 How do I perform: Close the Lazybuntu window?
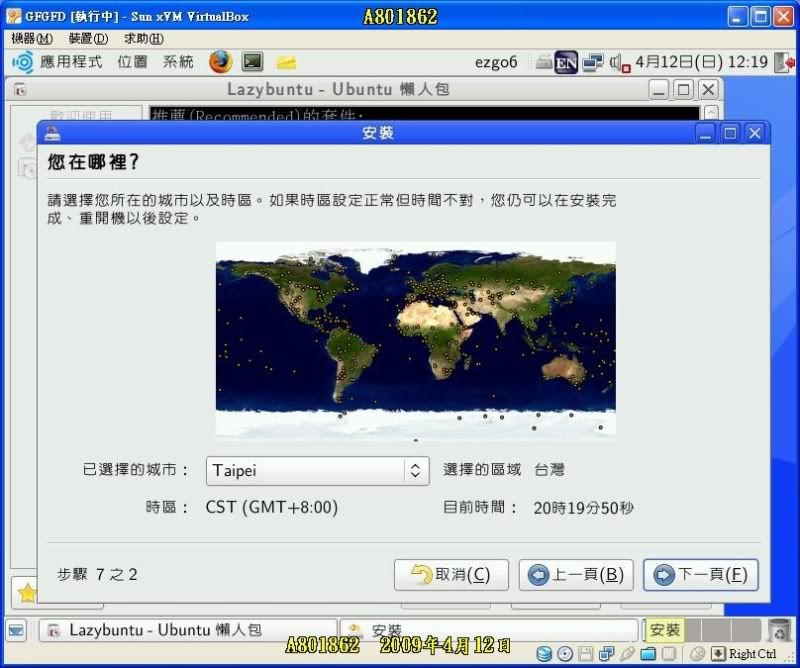pos(708,90)
